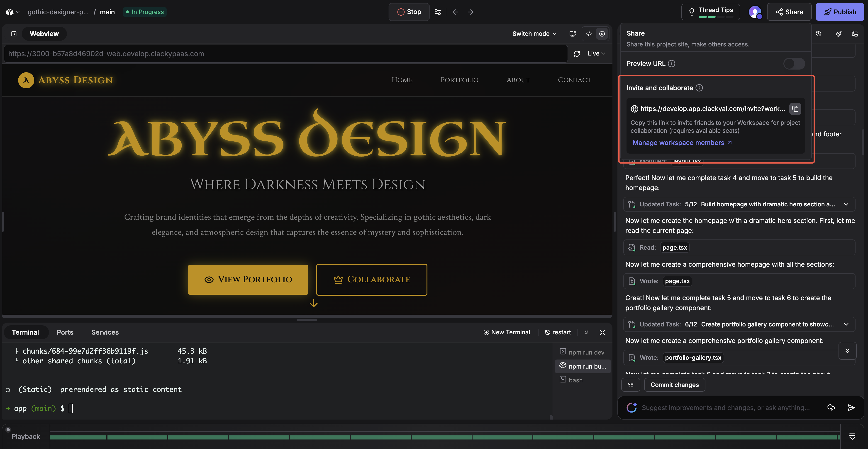
Task: Open a New Terminal
Action: point(506,332)
